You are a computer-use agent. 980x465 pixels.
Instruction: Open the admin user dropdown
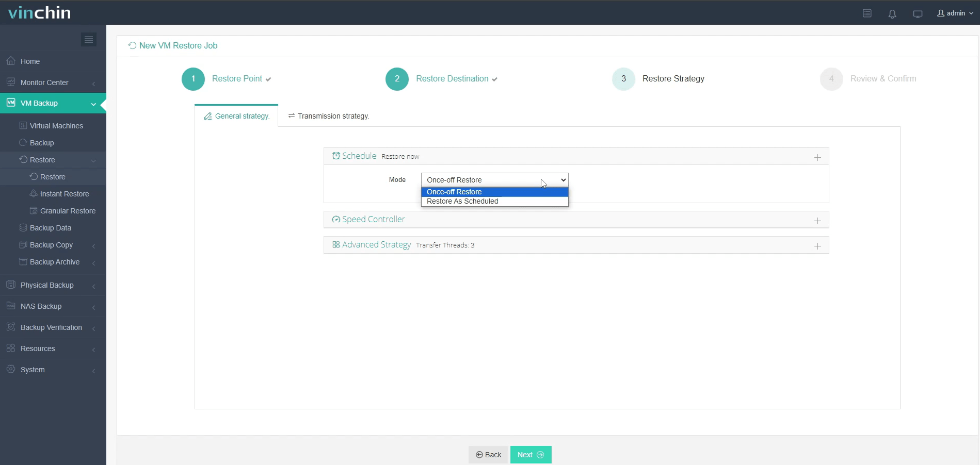[x=955, y=13]
